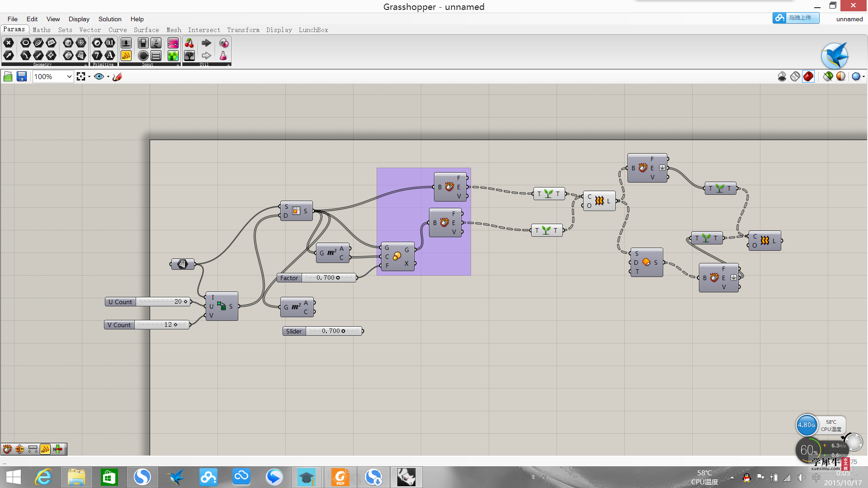Open the Windows Store taskbar icon
Screen dimensions: 868x488
pos(109,477)
